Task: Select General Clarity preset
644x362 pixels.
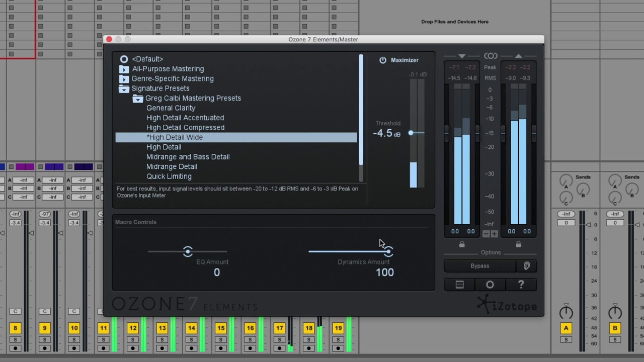Action: point(171,108)
